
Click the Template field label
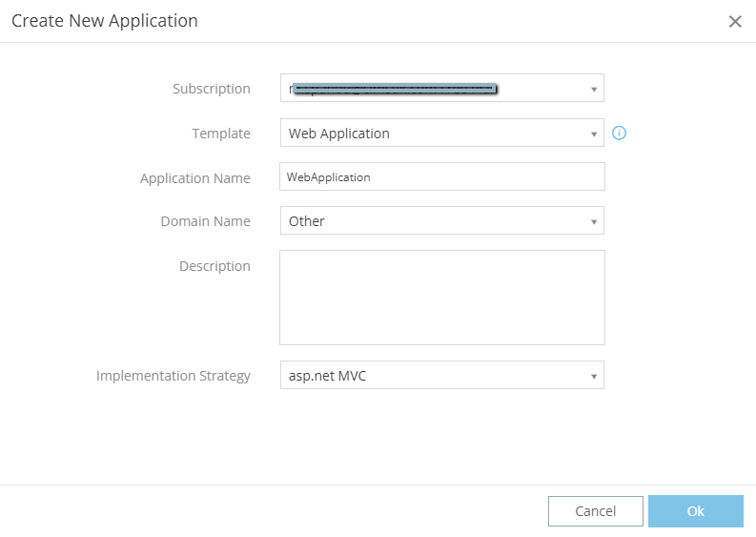pos(221,134)
